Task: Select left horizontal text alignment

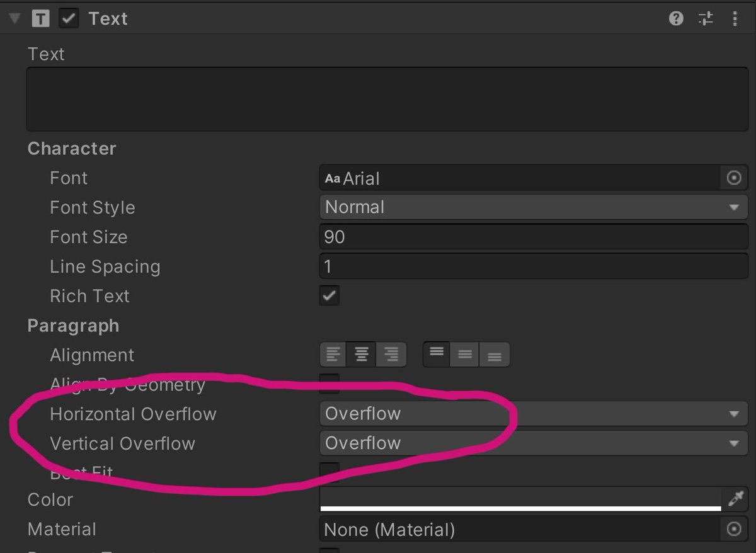Action: (333, 354)
